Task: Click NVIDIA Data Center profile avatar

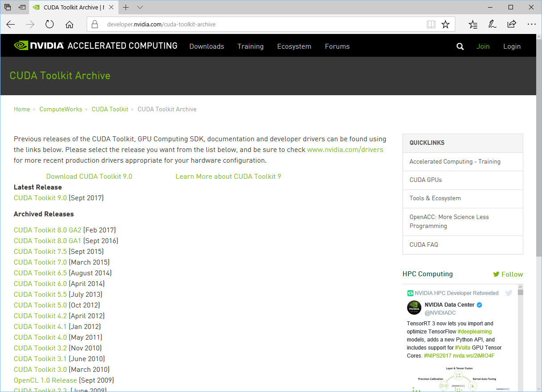Action: pyautogui.click(x=414, y=308)
